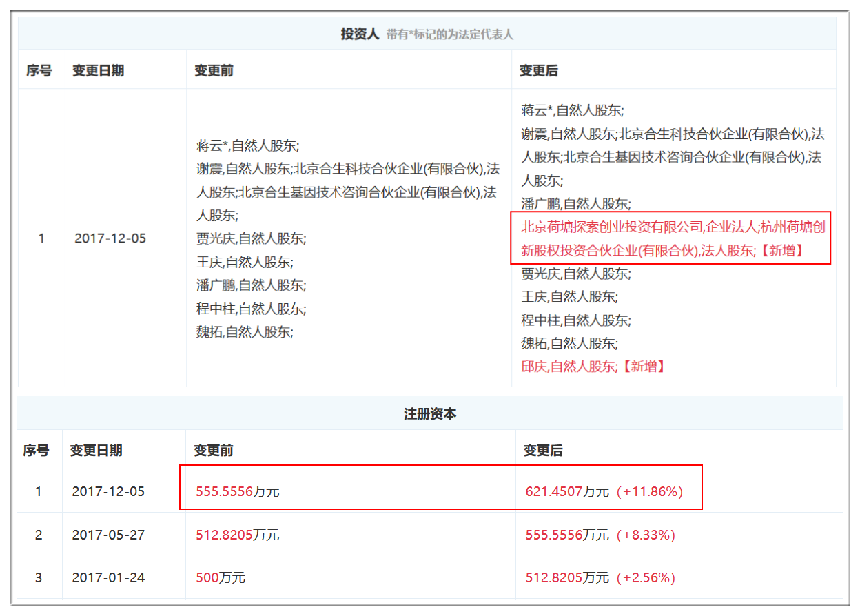Click the newly added 邱庆,自然人股东 entry
860x616 pixels.
pyautogui.click(x=594, y=367)
